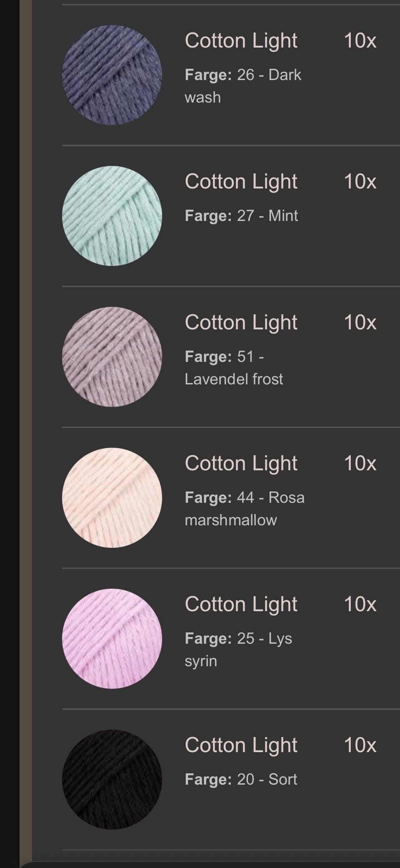Select the 10x quantity for Lys syrin
The width and height of the screenshot is (400, 868).
point(360,605)
